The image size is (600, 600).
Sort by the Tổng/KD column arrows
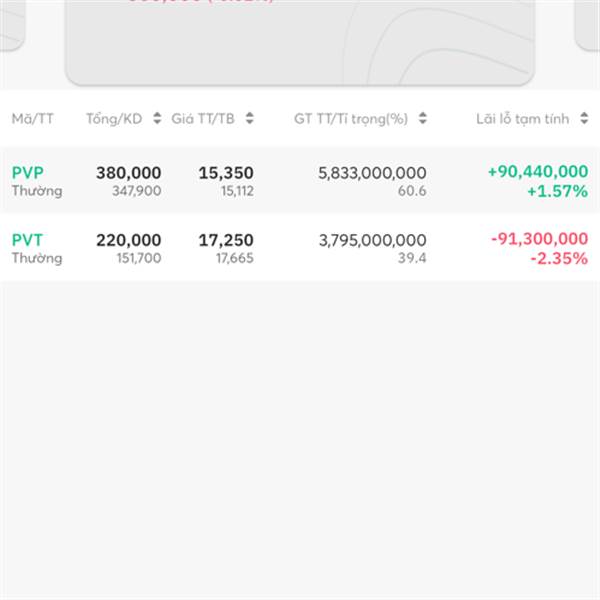click(156, 119)
